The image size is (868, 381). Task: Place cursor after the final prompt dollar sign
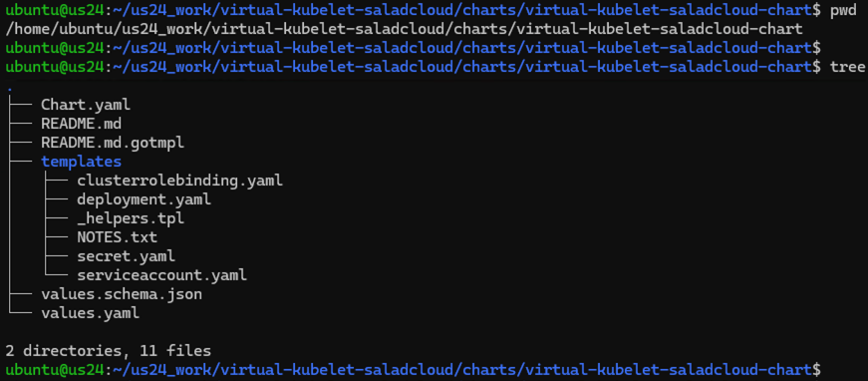point(826,370)
